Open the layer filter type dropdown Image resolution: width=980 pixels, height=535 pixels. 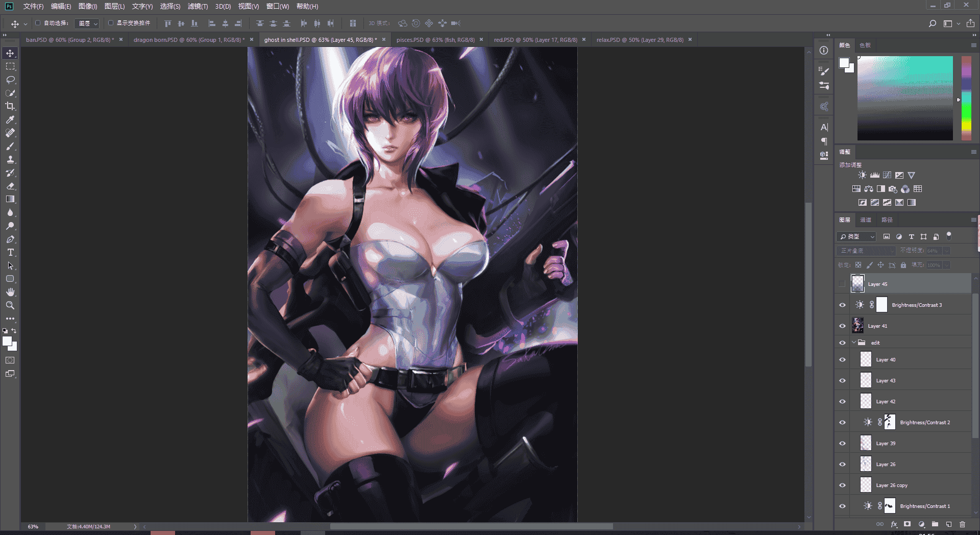click(857, 236)
